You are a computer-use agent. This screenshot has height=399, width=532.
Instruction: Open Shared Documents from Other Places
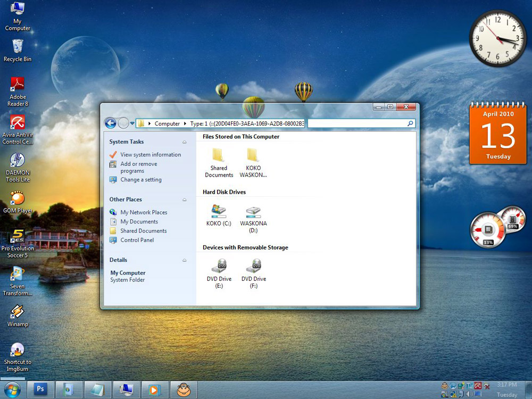coord(144,231)
